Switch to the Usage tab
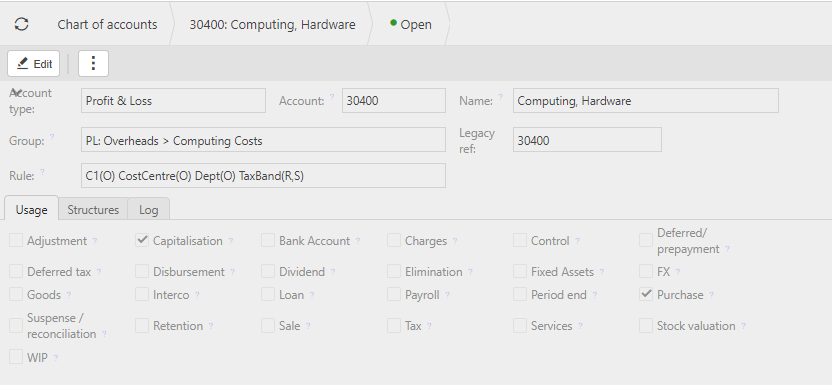832x385 pixels. pos(31,210)
